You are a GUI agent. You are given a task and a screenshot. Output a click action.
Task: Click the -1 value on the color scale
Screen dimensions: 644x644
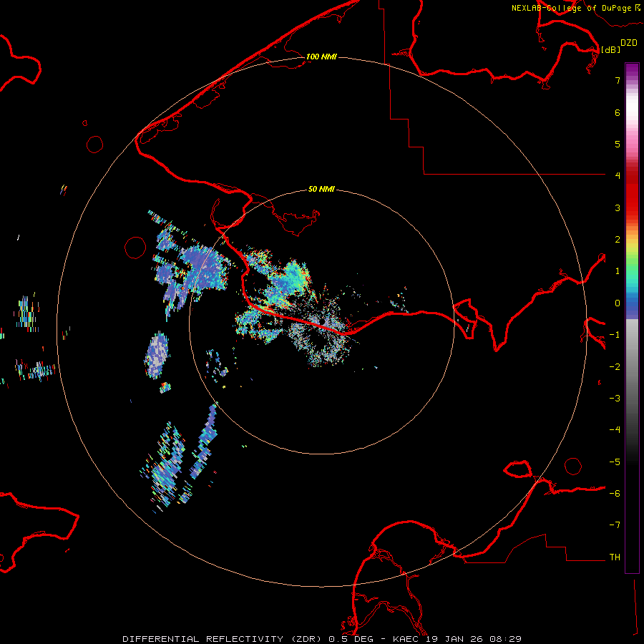coord(615,335)
